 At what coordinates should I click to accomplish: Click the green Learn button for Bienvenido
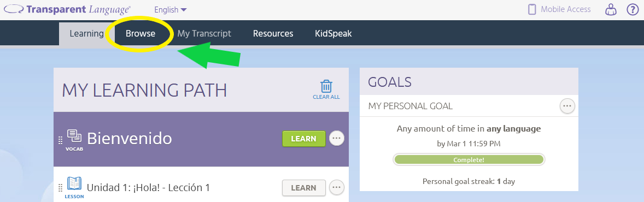pyautogui.click(x=303, y=139)
